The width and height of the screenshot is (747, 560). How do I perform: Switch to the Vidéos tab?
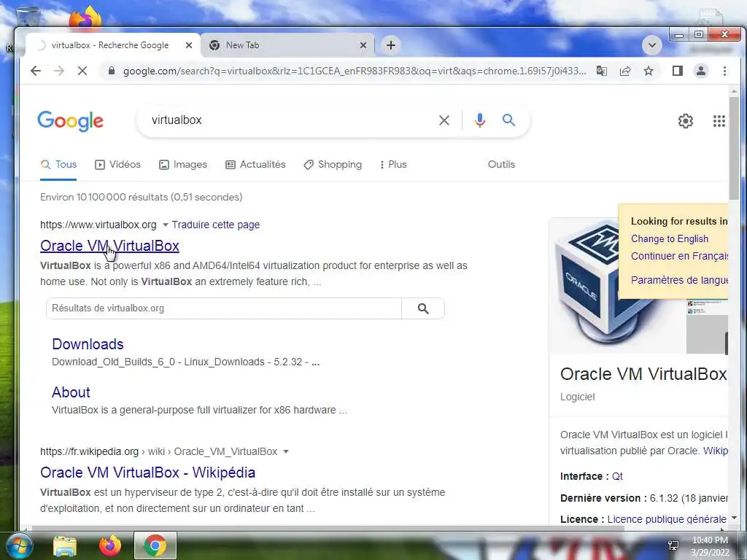click(117, 165)
